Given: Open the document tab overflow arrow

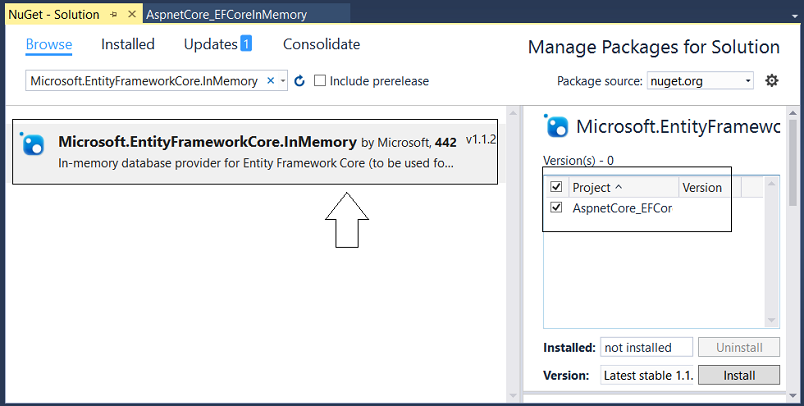Looking at the screenshot, I should coord(794,16).
